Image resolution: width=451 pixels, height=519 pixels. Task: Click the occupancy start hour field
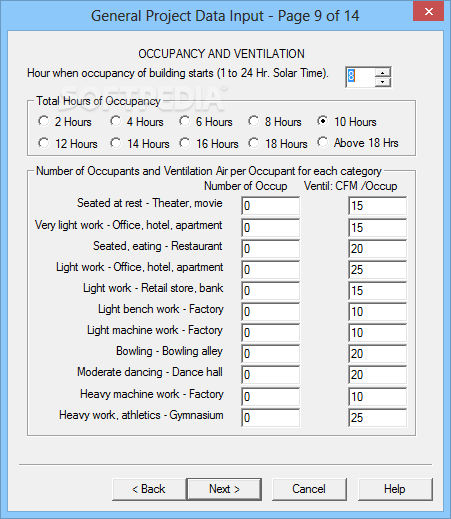[x=360, y=77]
